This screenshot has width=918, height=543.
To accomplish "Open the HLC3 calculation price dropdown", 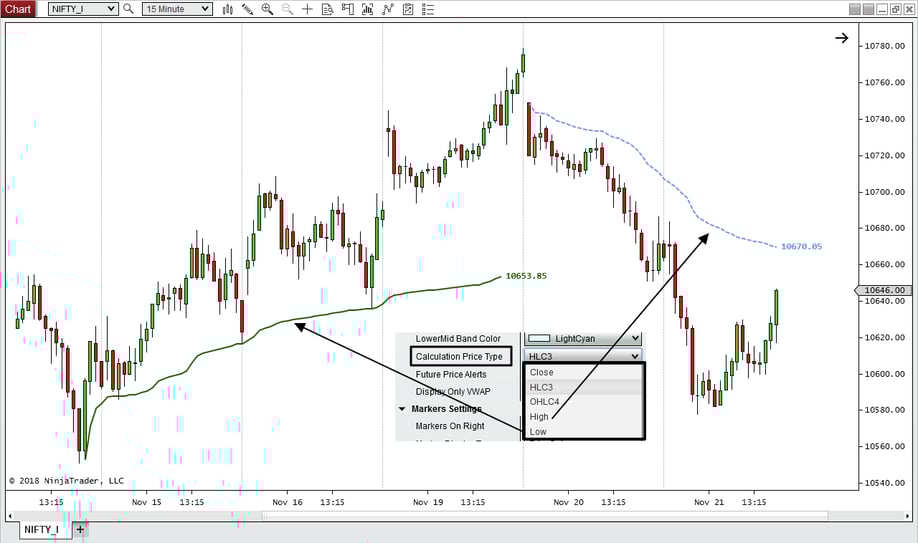I will tap(583, 356).
